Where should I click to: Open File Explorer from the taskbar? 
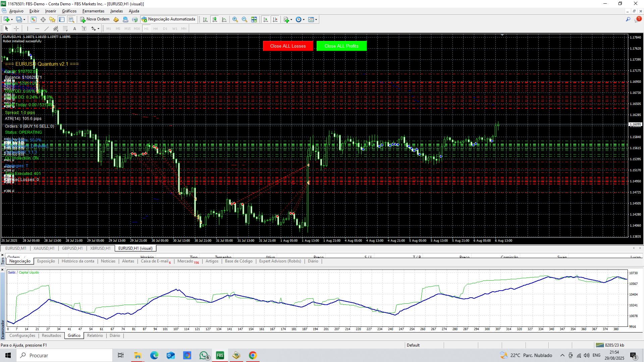coord(138,355)
